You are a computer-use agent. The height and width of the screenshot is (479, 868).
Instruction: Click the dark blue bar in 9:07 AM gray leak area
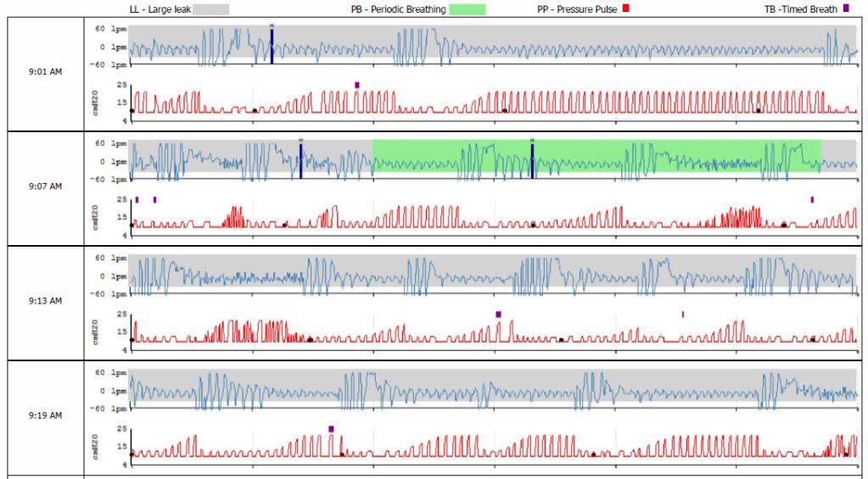[300, 161]
